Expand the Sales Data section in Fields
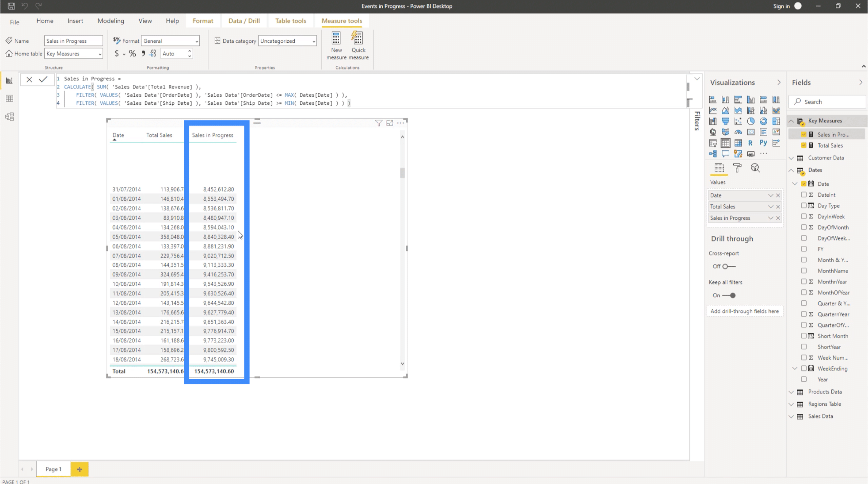868x484 pixels. pyautogui.click(x=791, y=416)
